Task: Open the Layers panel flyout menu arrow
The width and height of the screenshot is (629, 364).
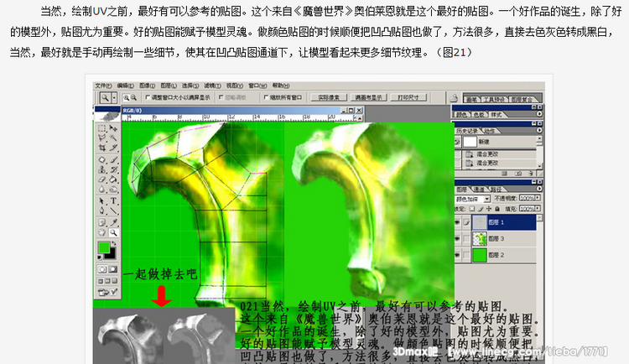Action: click(x=539, y=189)
